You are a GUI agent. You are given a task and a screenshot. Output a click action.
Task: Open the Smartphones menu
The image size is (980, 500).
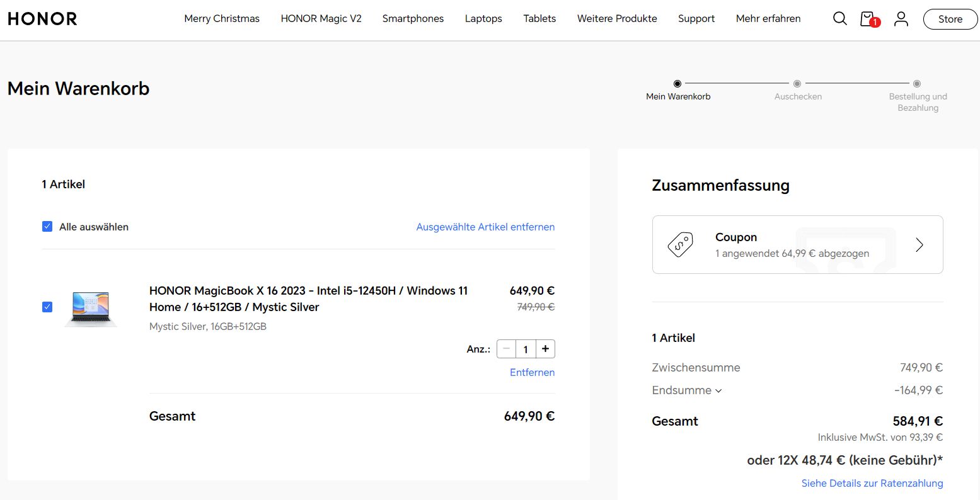coord(413,19)
